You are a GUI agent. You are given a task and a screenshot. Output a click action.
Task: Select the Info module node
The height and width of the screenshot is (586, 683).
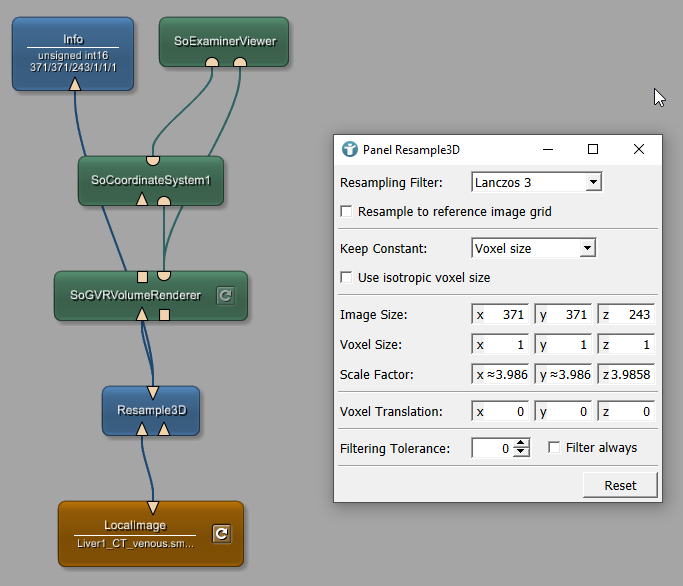click(73, 53)
